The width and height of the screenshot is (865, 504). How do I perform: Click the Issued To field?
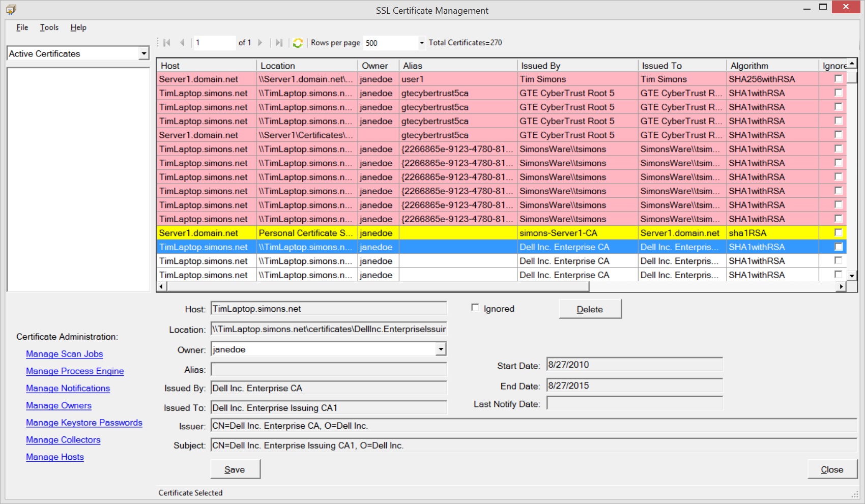tap(329, 408)
